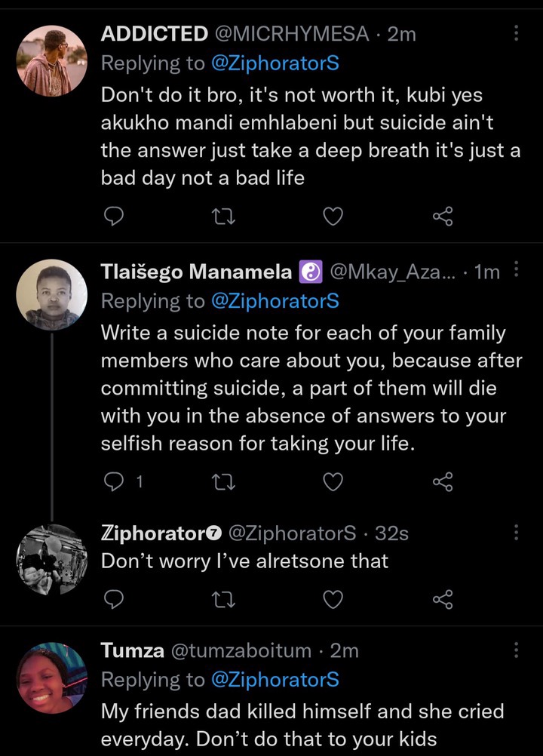543x756 pixels.
Task: Like Tlaišego Manamela's tweet
Action: tap(333, 481)
